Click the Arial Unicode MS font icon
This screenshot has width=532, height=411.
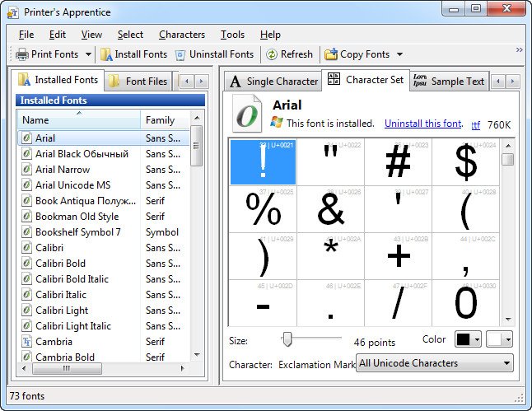tap(26, 185)
